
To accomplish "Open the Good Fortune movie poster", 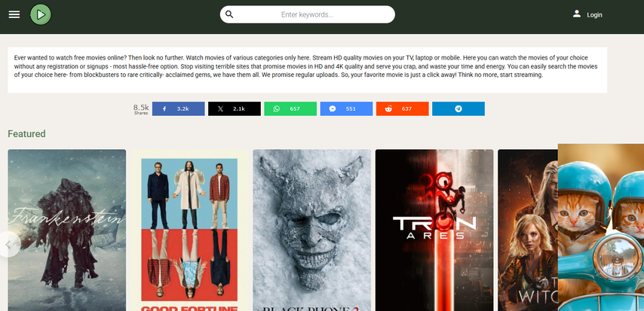I will coord(189,230).
